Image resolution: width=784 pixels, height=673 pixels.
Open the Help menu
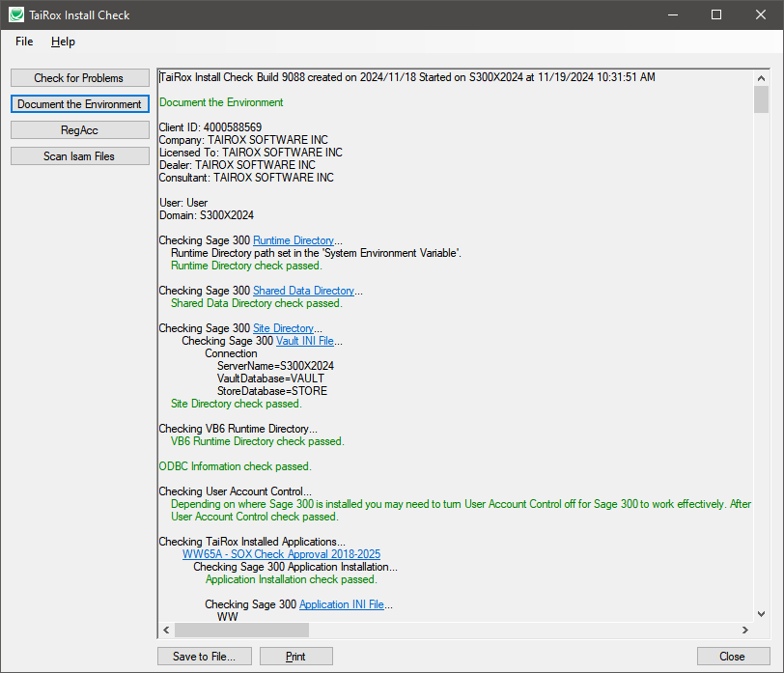(63, 42)
